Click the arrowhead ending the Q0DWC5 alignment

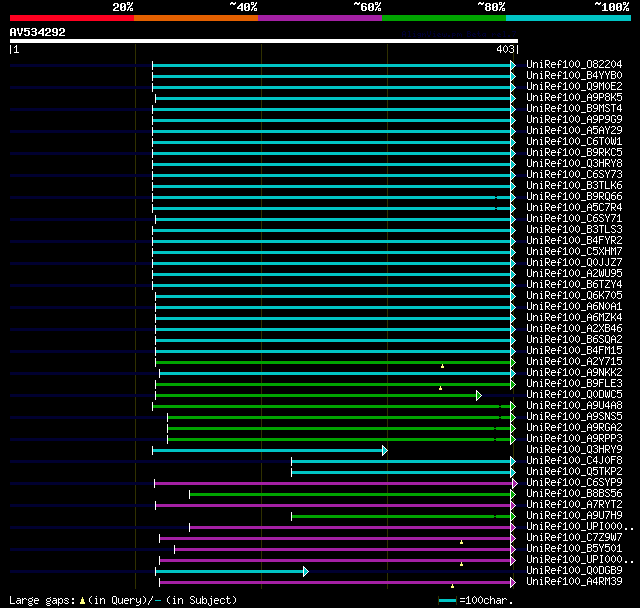tap(479, 395)
